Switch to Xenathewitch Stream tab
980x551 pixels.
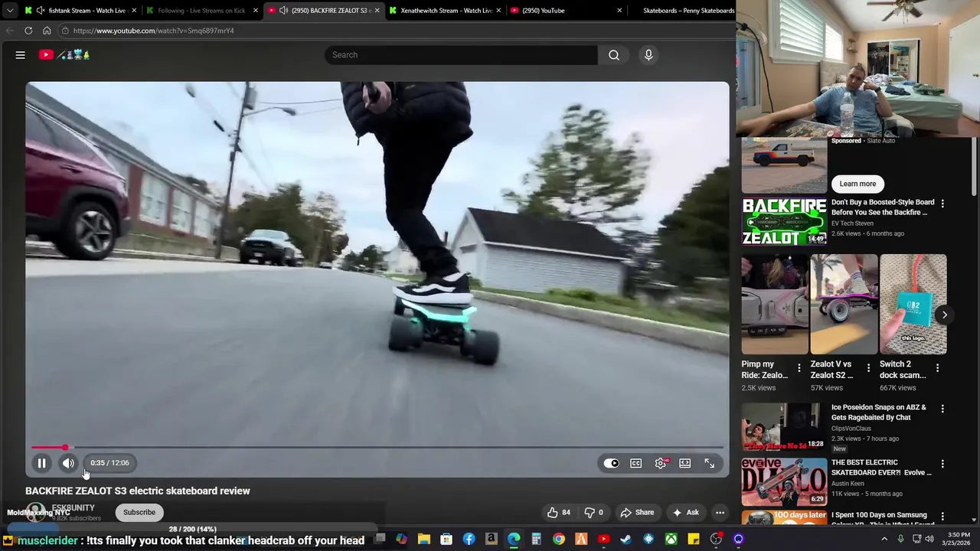click(x=446, y=11)
